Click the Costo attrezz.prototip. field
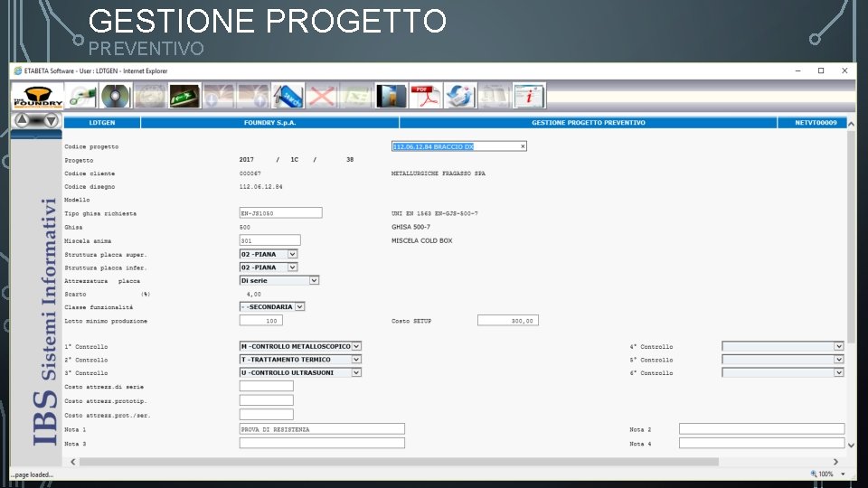868x488 pixels. point(266,400)
